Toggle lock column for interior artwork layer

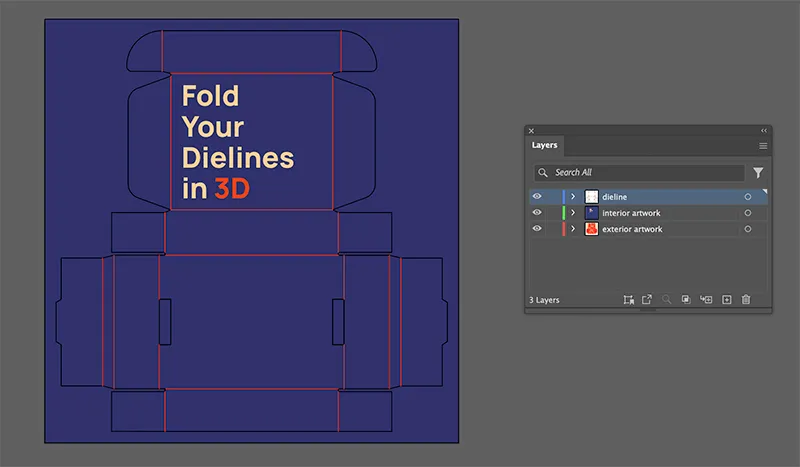coord(553,213)
